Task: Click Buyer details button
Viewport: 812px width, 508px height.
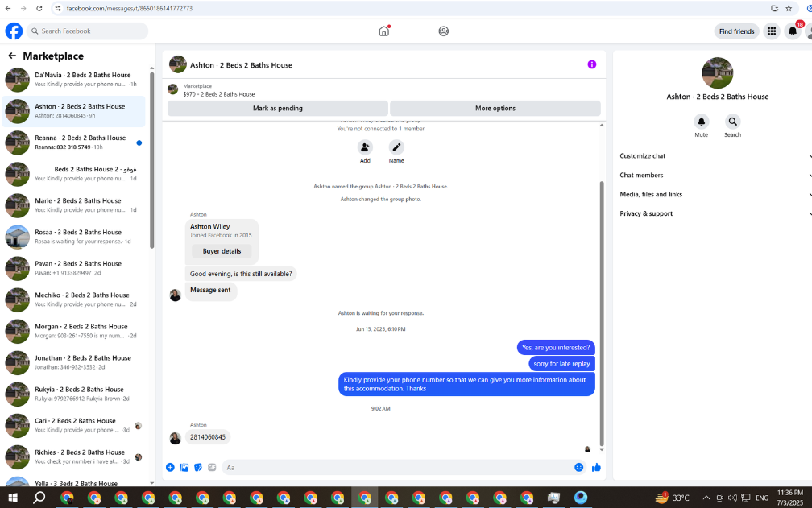Action: tap(222, 251)
